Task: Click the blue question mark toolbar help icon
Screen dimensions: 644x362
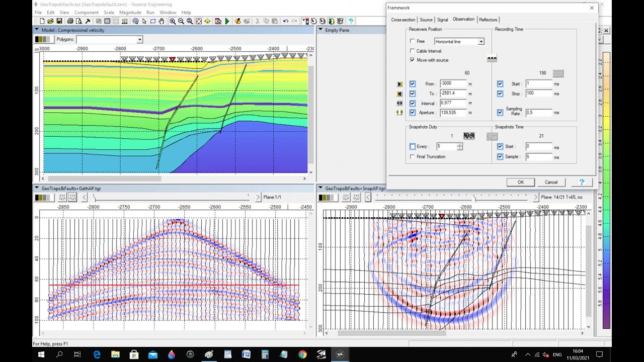Action: pyautogui.click(x=351, y=21)
